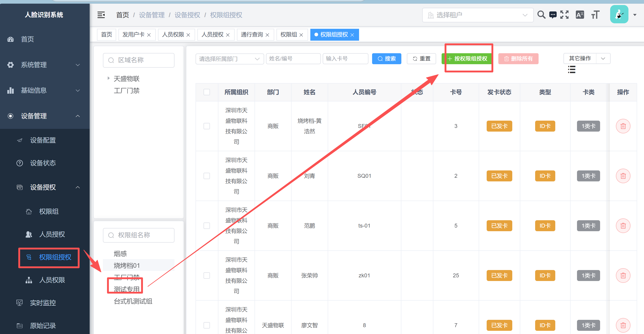Tick the checkbox for 范鹏 row

(x=207, y=225)
